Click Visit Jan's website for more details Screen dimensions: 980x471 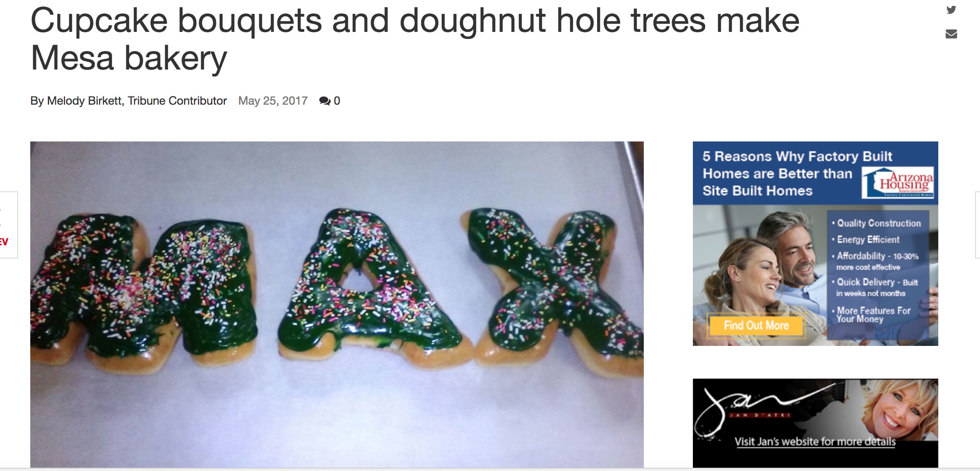(x=815, y=442)
